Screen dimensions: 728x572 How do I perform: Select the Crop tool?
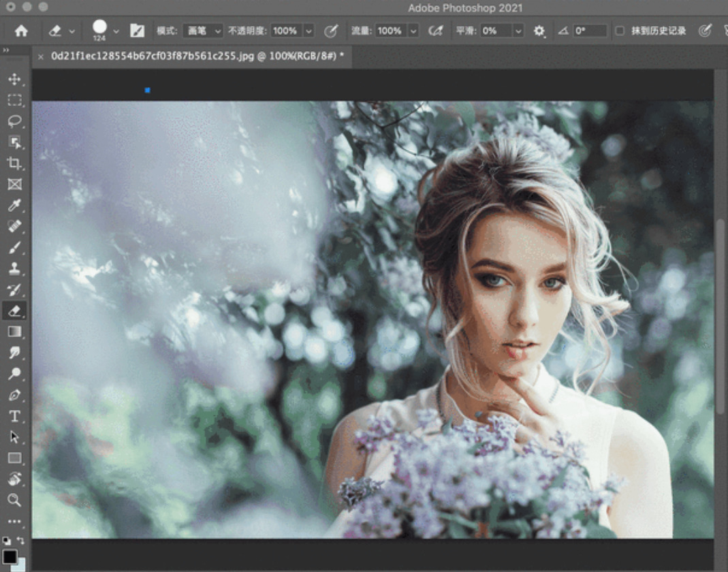click(x=14, y=163)
